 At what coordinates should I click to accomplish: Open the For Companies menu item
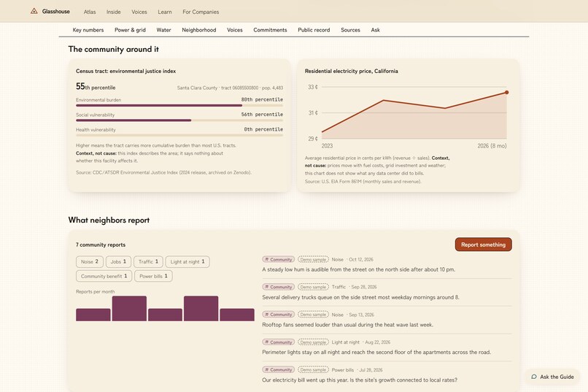(201, 12)
